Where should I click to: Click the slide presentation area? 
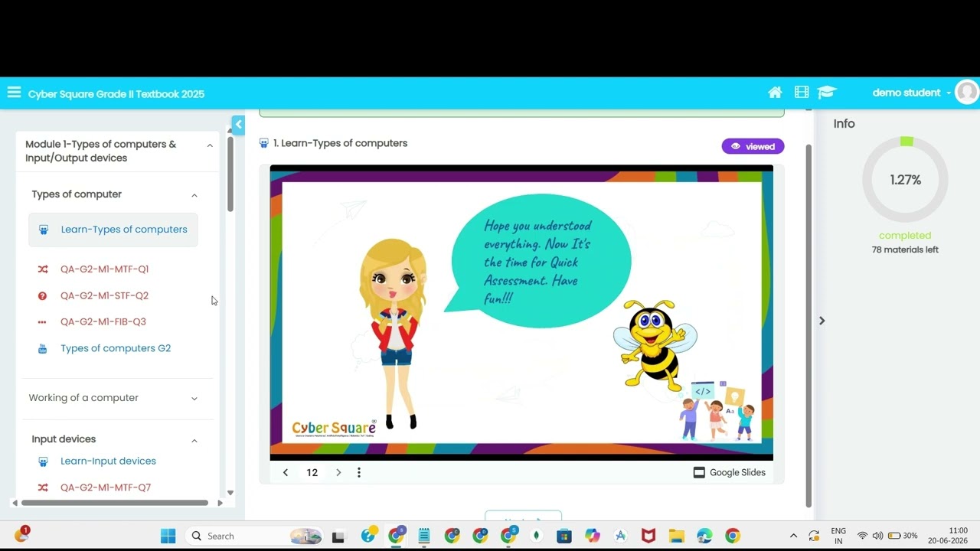[x=521, y=312]
